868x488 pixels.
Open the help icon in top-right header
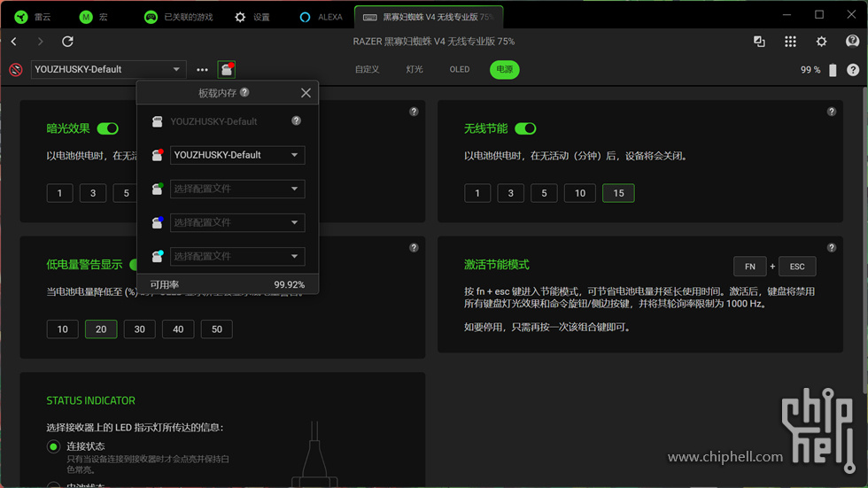point(852,42)
